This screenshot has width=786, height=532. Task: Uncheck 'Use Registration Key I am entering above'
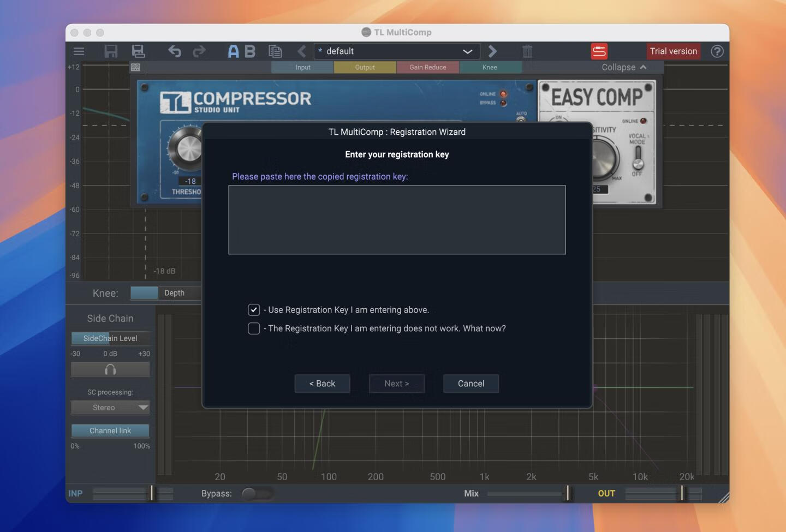click(253, 309)
